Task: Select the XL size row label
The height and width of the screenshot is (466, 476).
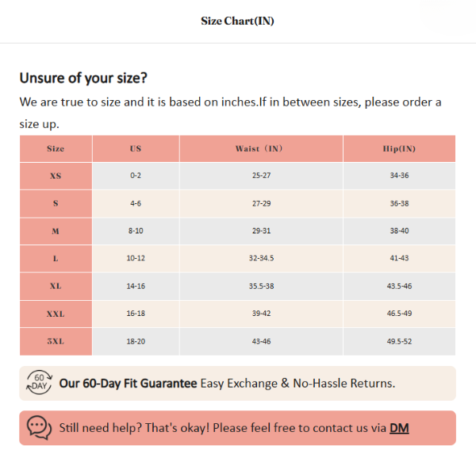Action: (56, 286)
